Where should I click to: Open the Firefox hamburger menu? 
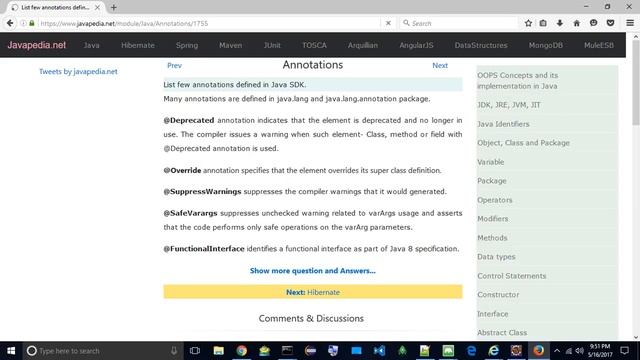pyautogui.click(x=630, y=23)
